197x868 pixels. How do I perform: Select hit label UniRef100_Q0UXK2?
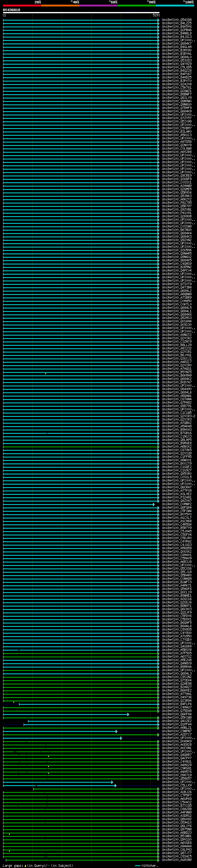(x=177, y=551)
